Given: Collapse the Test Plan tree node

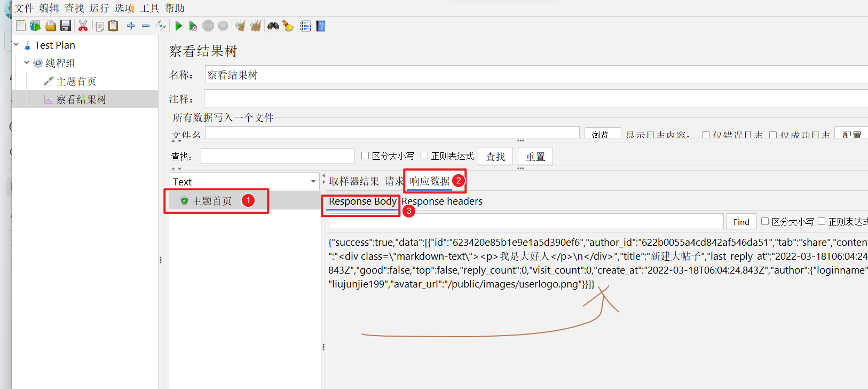Looking at the screenshot, I should tap(16, 45).
